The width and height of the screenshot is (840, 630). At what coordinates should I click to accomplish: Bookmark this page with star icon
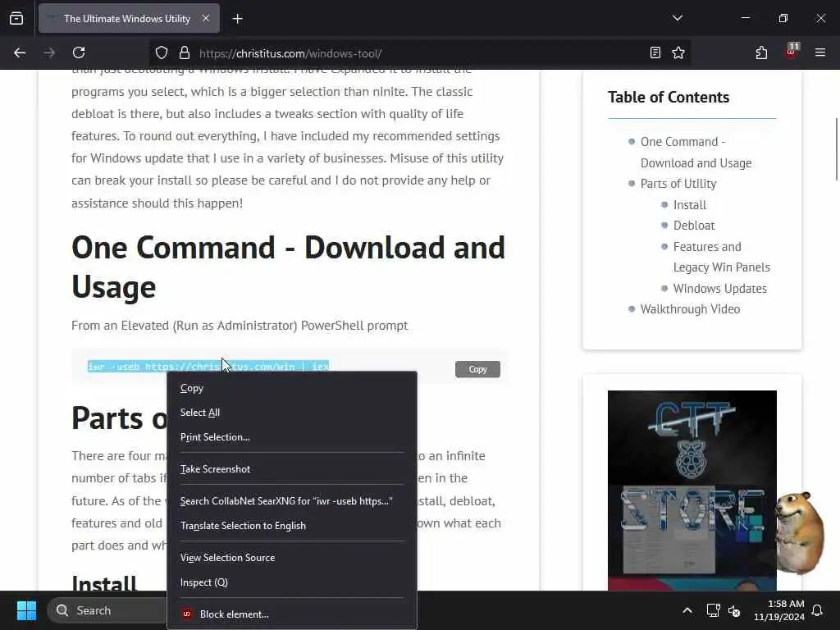click(x=678, y=52)
